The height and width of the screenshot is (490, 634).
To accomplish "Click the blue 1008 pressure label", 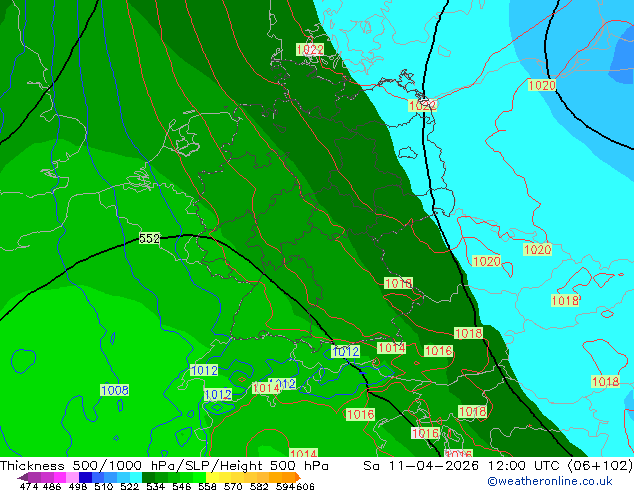I will (x=115, y=390).
